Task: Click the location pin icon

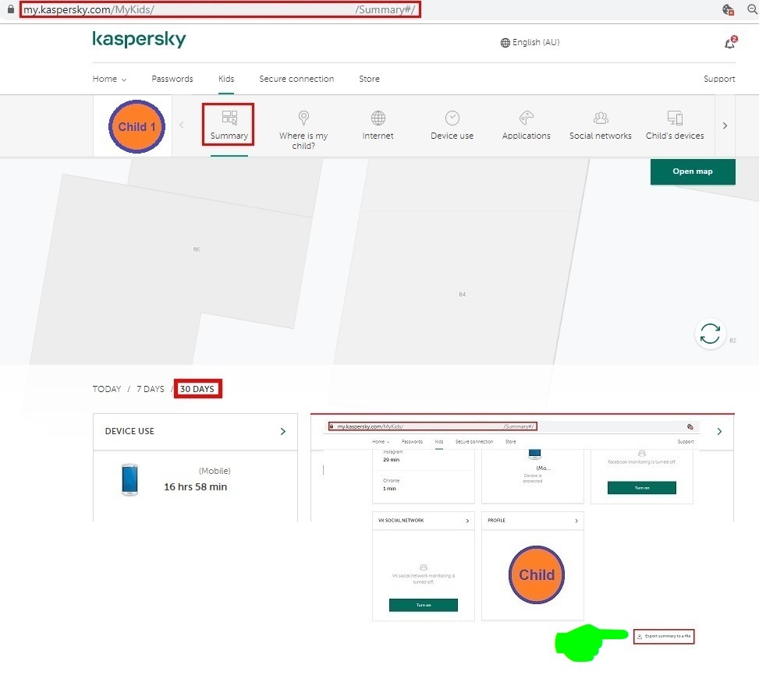Action: [303, 118]
